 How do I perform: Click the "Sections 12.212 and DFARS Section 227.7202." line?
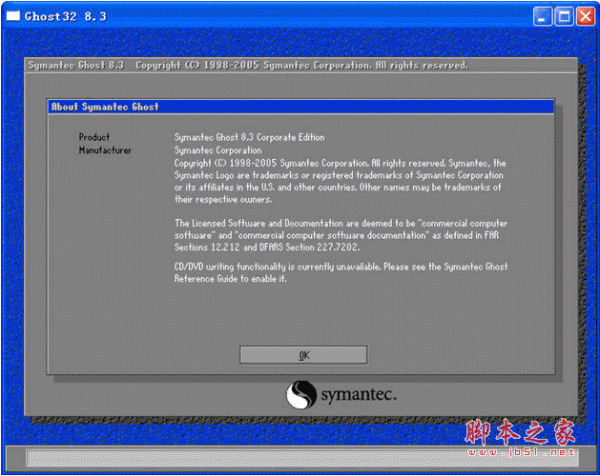click(x=267, y=247)
